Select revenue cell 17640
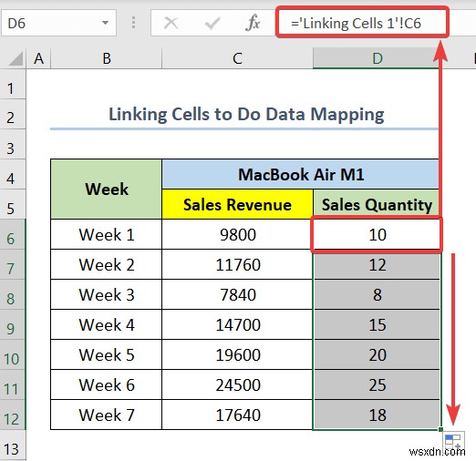The width and height of the screenshot is (476, 461). pyautogui.click(x=237, y=415)
